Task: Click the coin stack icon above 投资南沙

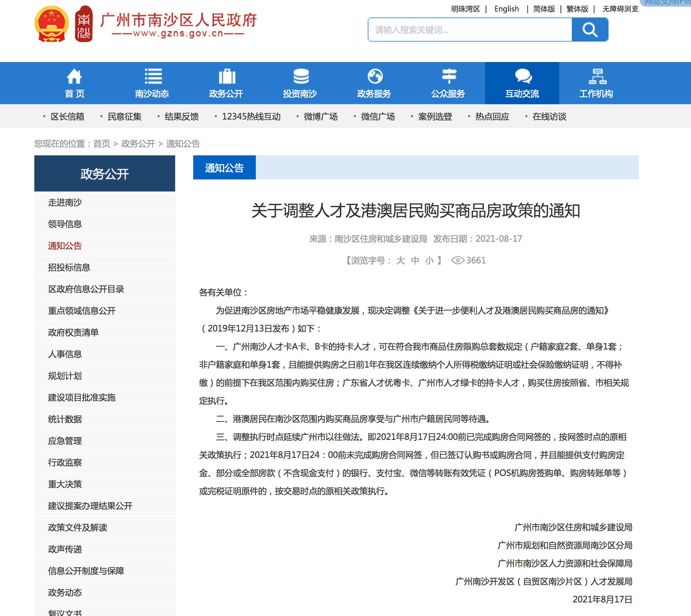Action: click(301, 76)
